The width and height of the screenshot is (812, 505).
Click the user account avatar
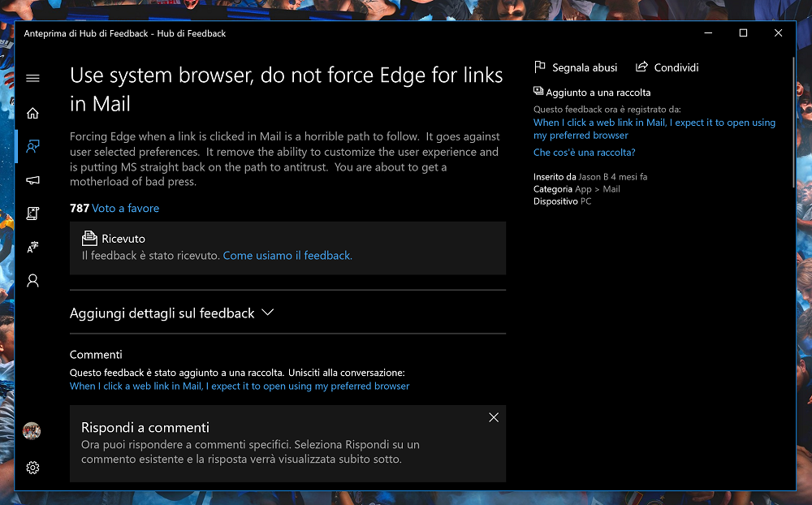tap(32, 431)
